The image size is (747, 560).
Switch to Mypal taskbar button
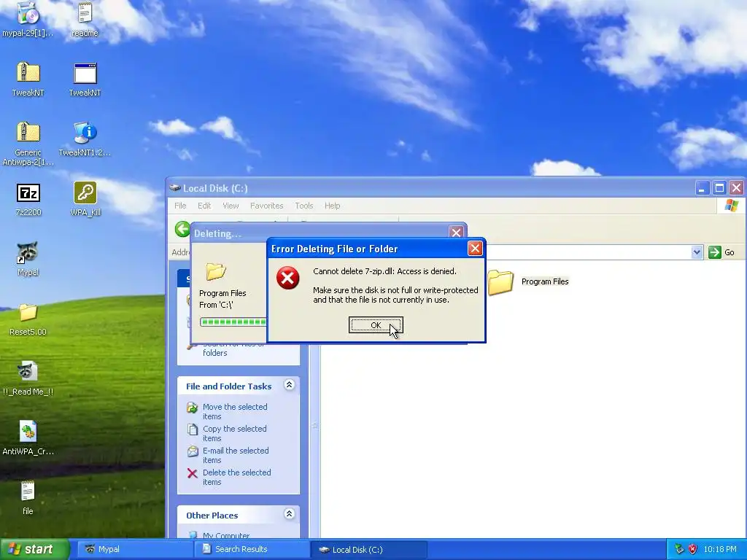[135, 550]
